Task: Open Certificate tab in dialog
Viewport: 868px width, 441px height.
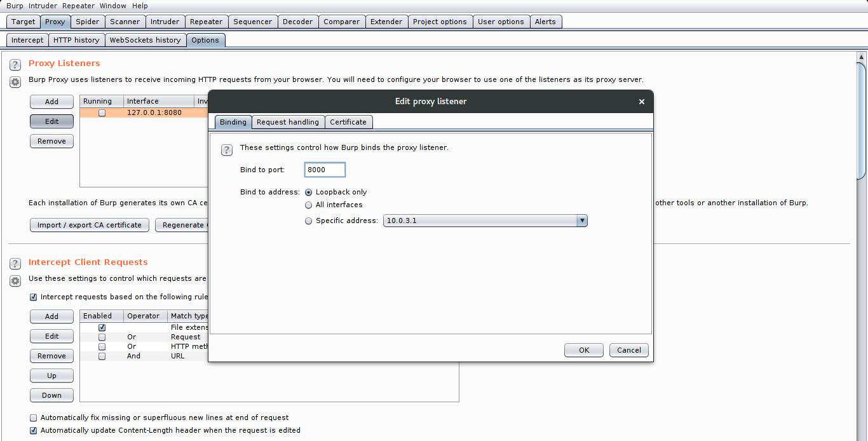Action: pyautogui.click(x=348, y=122)
